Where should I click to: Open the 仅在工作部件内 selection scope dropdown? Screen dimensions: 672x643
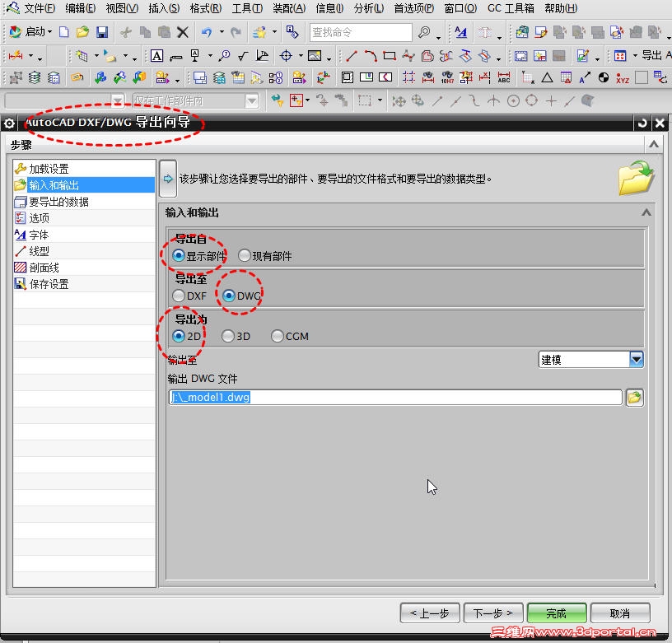[252, 101]
